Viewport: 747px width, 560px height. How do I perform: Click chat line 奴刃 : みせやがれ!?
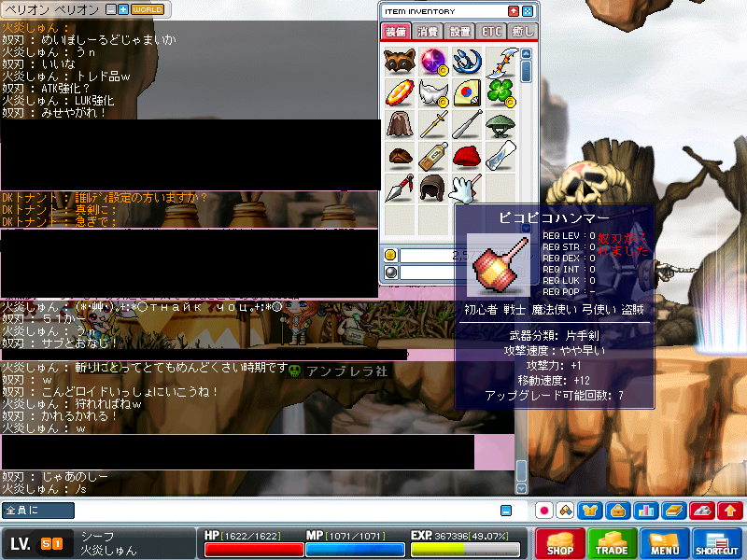pyautogui.click(x=53, y=113)
